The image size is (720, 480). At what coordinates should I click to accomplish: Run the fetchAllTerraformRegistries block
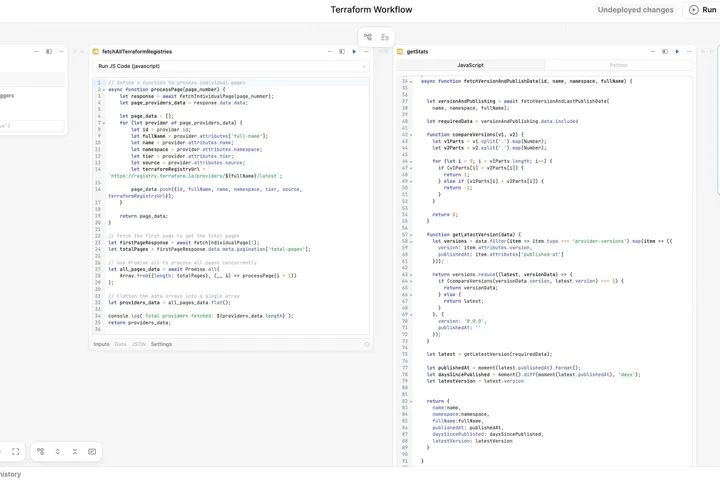[x=354, y=51]
